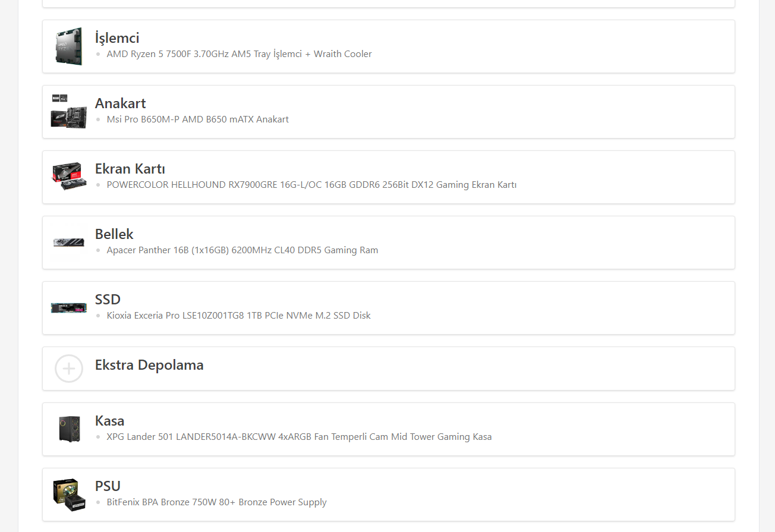Click the plus icon for Ekstra Depolama
The height and width of the screenshot is (532, 775).
pos(68,369)
